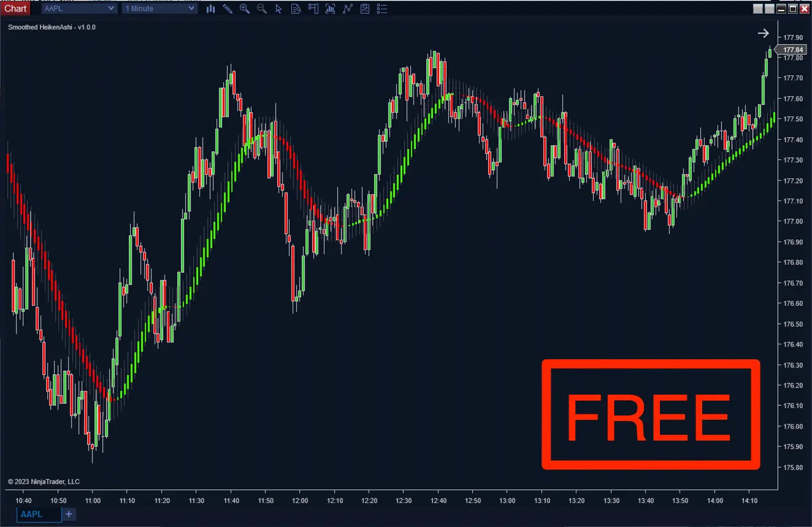The image size is (812, 527).
Task: Open the indicators bar-chart icon
Action: (331, 9)
